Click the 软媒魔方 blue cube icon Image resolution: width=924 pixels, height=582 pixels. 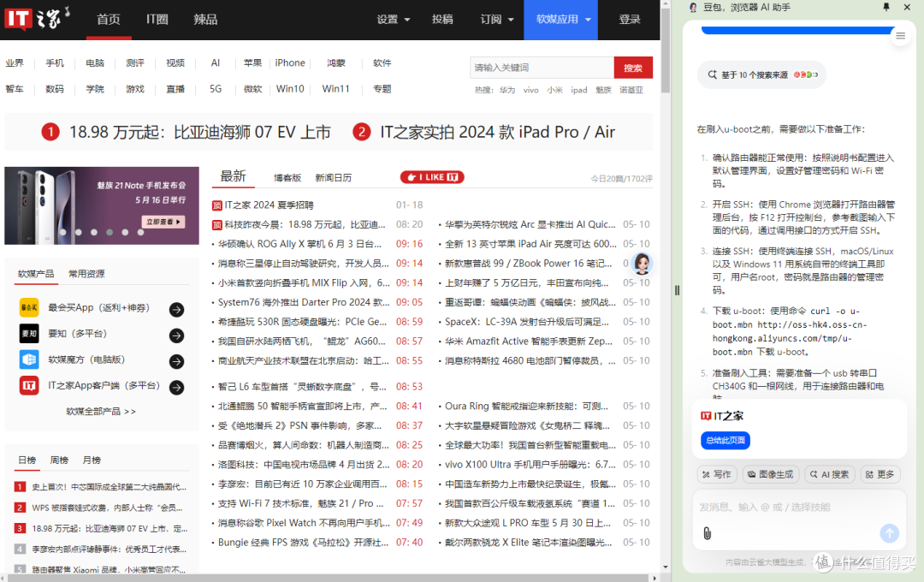(x=29, y=359)
